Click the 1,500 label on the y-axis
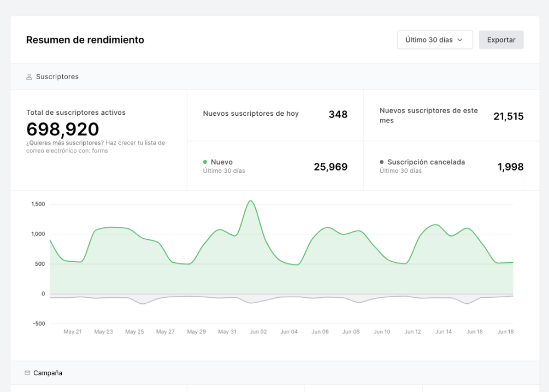 point(38,204)
